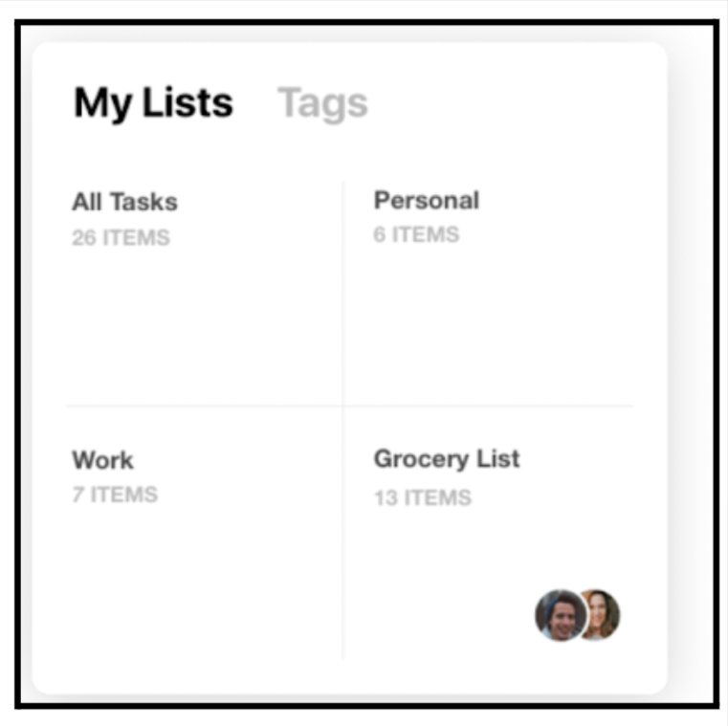
Task: Click the 13 ITEMS count label
Action: [x=422, y=497]
